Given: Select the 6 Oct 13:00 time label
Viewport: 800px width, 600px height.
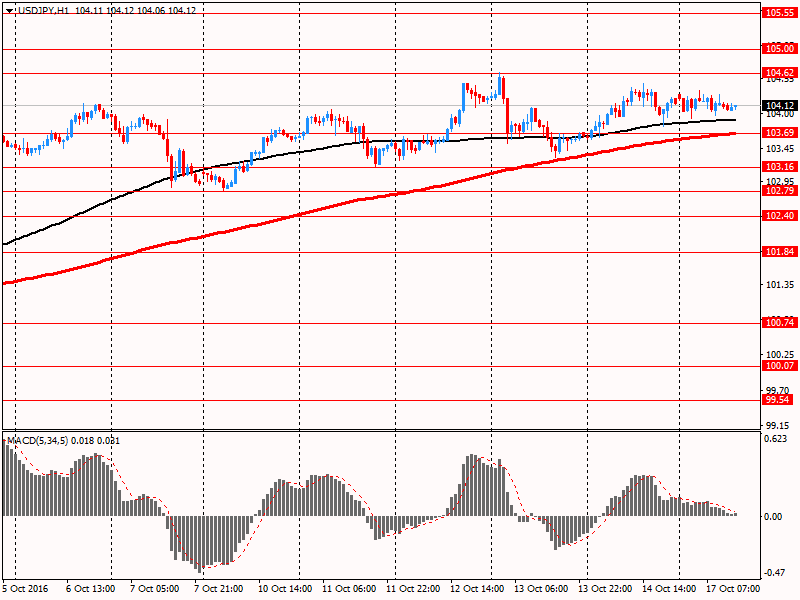Looking at the screenshot, I should tap(91, 588).
